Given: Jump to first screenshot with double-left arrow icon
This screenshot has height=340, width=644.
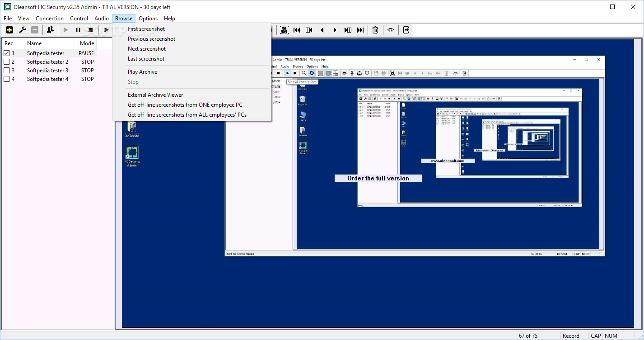Looking at the screenshot, I should (x=297, y=30).
